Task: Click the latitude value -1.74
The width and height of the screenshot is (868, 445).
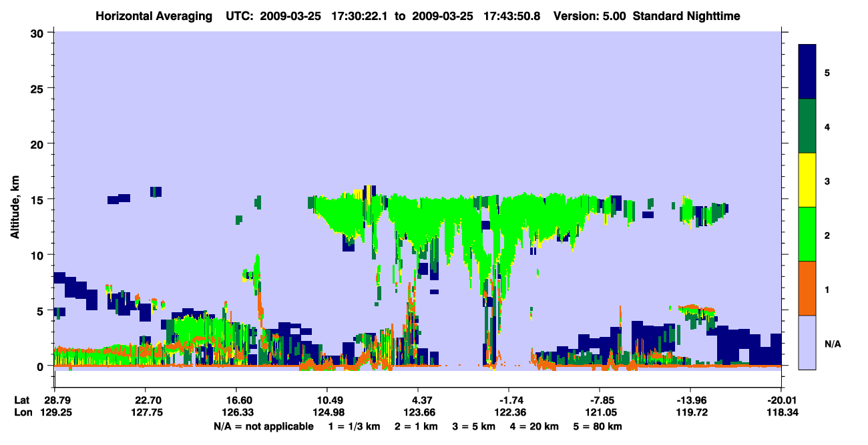Action: pyautogui.click(x=509, y=400)
